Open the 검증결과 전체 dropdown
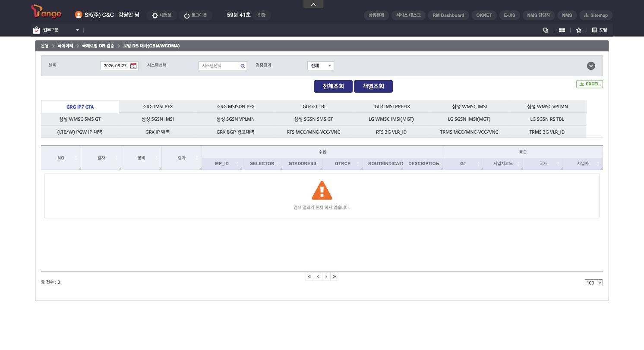The width and height of the screenshot is (644, 350). click(321, 66)
